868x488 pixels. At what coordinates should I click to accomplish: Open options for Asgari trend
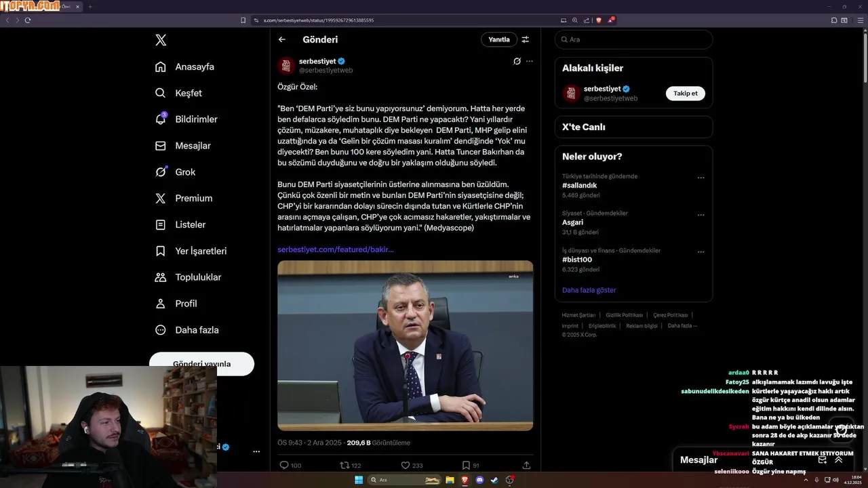[x=701, y=215]
